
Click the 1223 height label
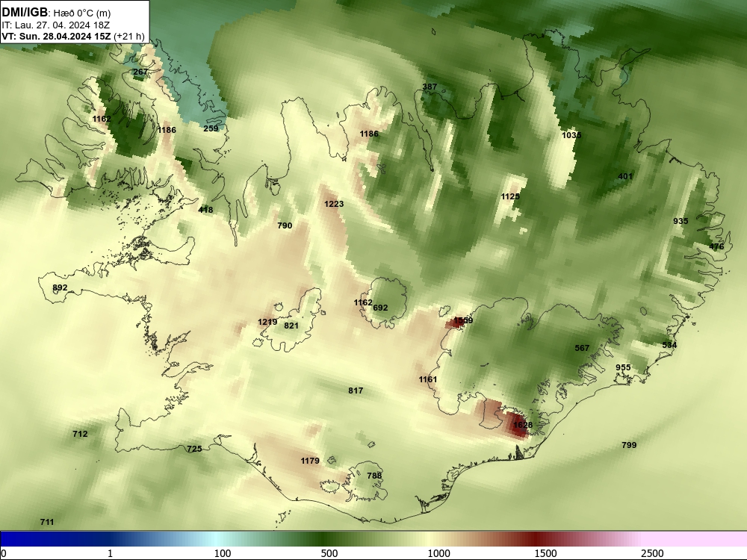pos(334,205)
